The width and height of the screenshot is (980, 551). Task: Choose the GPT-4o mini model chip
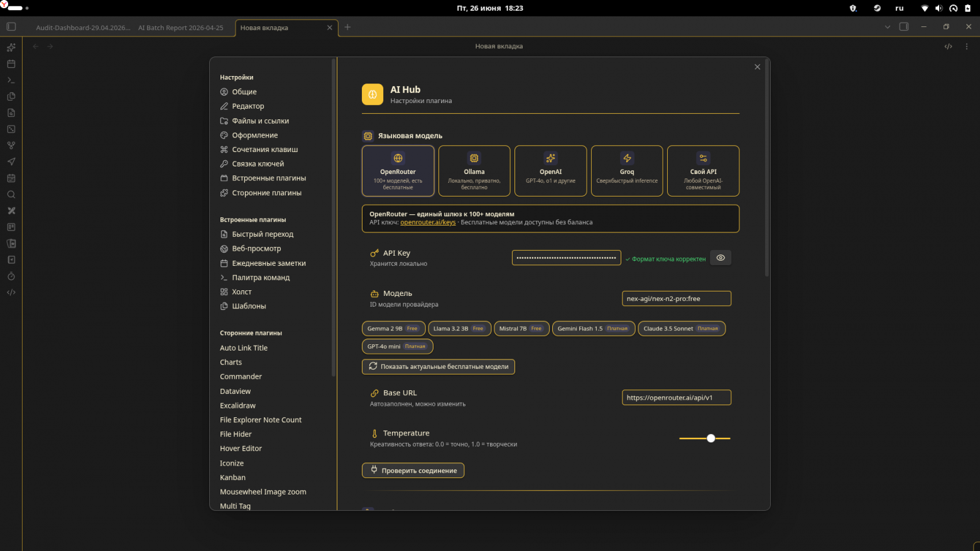[x=397, y=346]
